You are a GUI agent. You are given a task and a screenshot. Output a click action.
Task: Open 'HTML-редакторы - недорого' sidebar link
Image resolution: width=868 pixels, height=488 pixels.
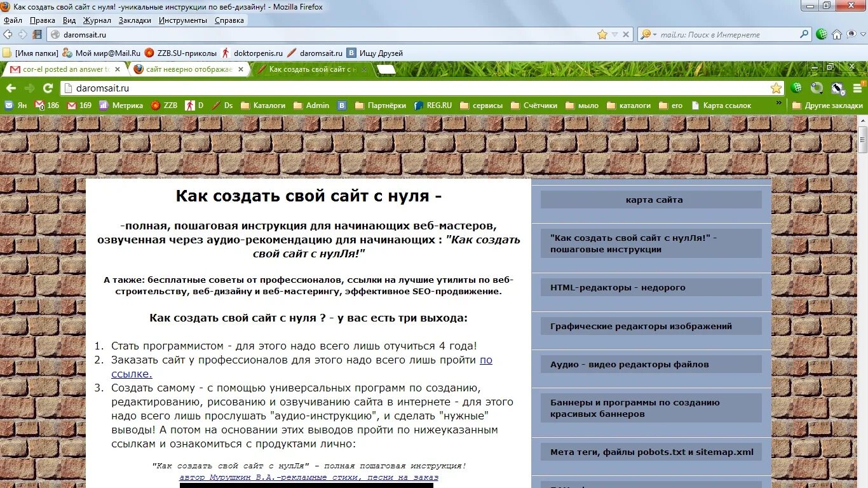click(651, 287)
